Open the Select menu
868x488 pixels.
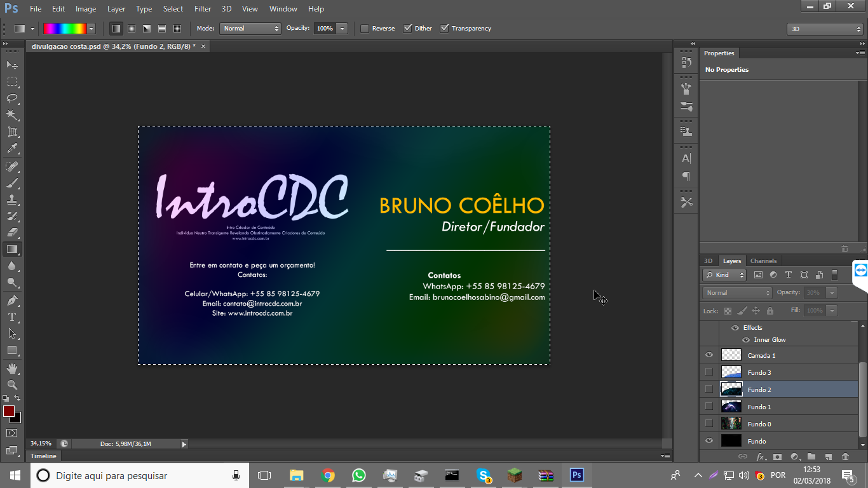173,9
